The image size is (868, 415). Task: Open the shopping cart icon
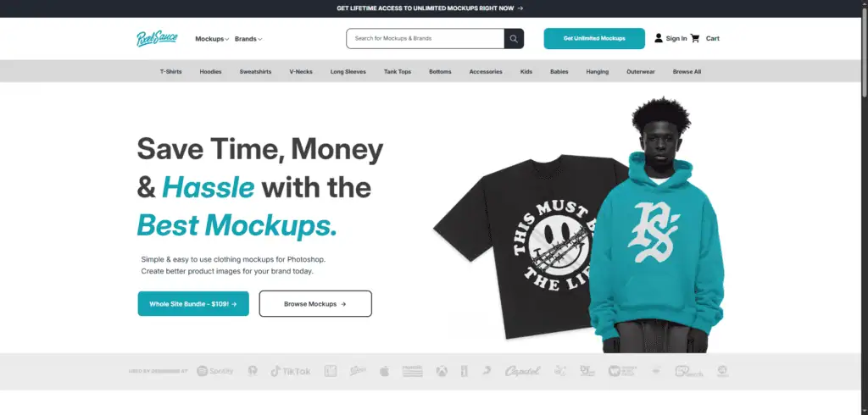(695, 38)
